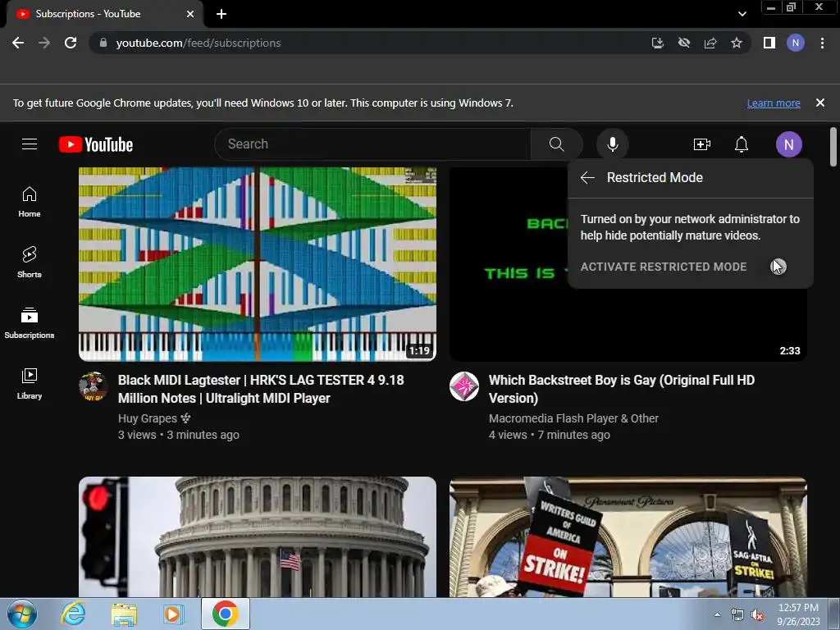Image resolution: width=840 pixels, height=630 pixels.
Task: Open Shorts in the sidebar
Action: (x=30, y=262)
